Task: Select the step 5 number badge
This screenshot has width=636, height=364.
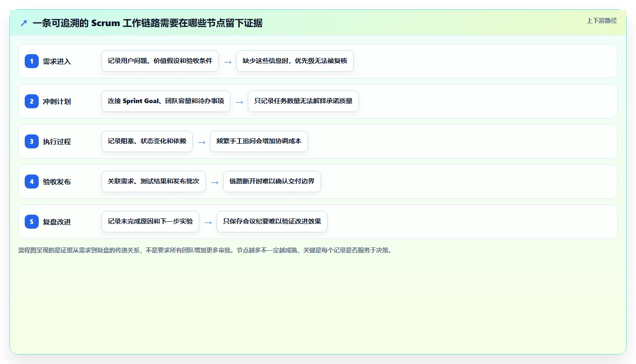Action: coord(32,221)
